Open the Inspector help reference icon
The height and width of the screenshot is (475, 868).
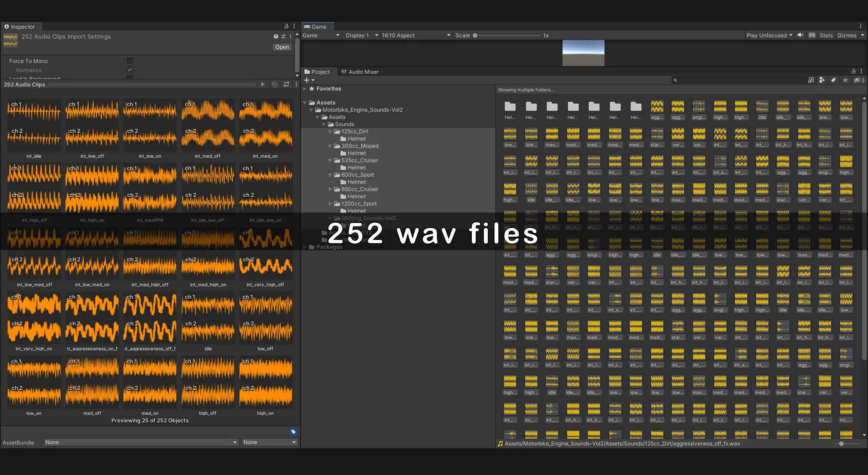[x=276, y=36]
